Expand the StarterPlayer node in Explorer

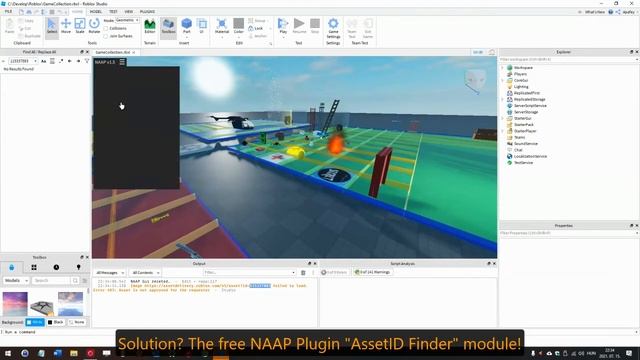pyautogui.click(x=503, y=131)
